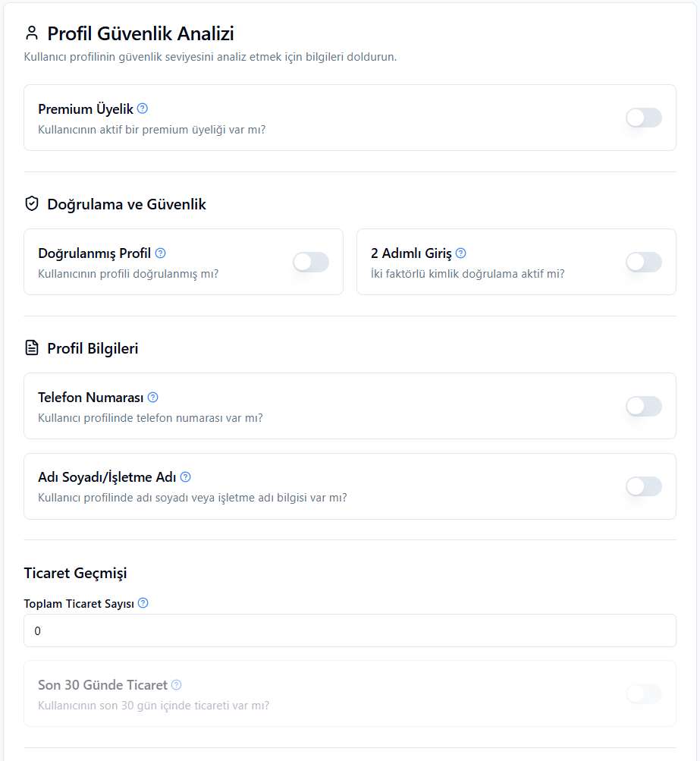
Task: Enable the Premium Üyelik switch
Action: click(644, 118)
